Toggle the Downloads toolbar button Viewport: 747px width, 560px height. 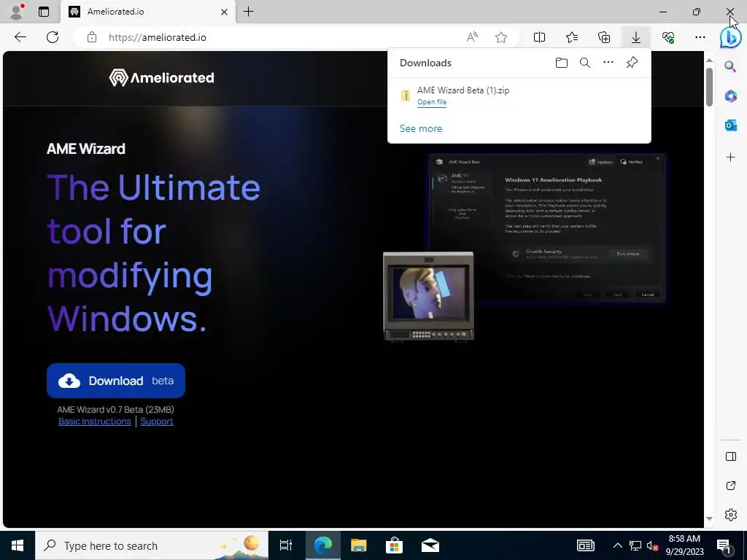(636, 37)
